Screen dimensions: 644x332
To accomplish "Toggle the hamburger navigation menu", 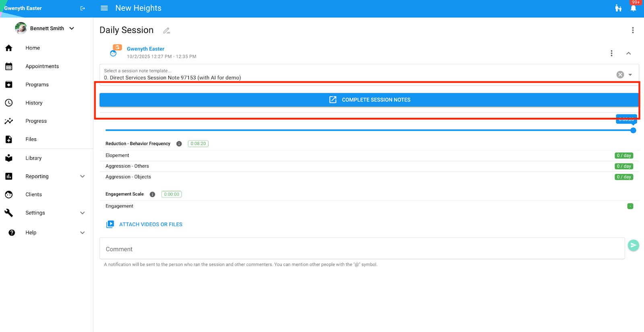I will coord(104,8).
